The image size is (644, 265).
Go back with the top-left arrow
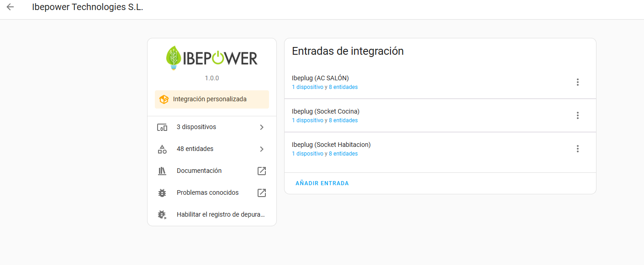tap(10, 7)
